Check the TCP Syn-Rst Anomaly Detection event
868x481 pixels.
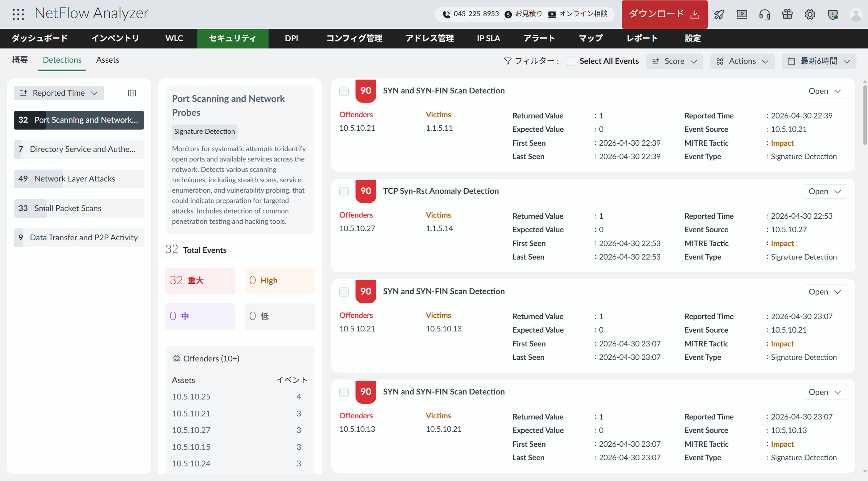point(344,191)
